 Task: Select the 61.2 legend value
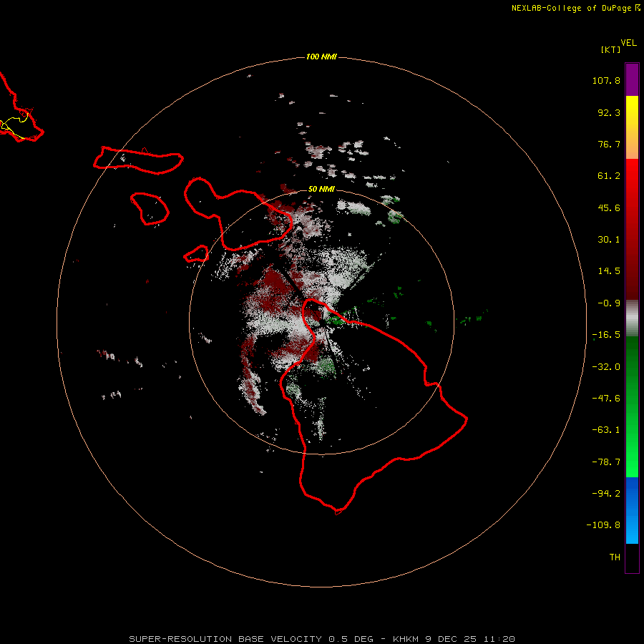click(609, 176)
